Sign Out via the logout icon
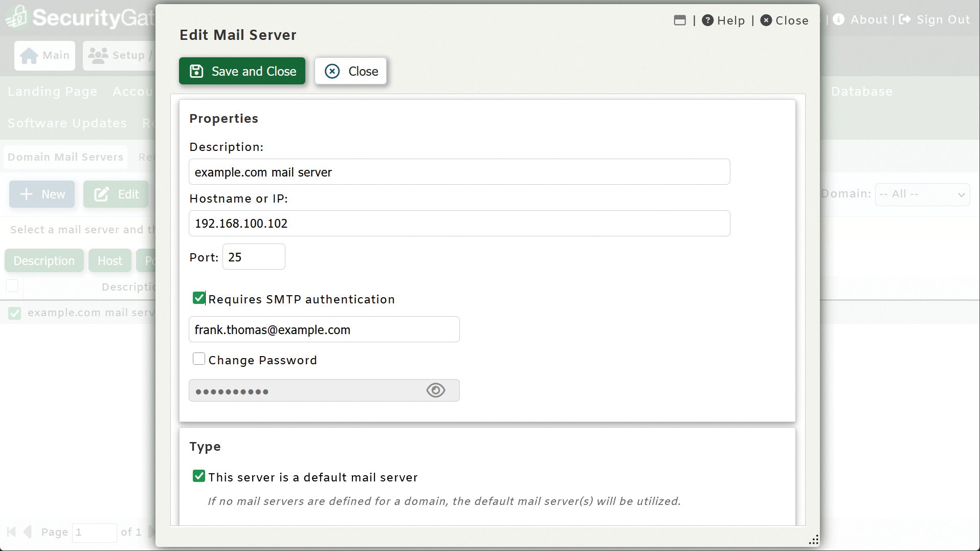 [905, 19]
